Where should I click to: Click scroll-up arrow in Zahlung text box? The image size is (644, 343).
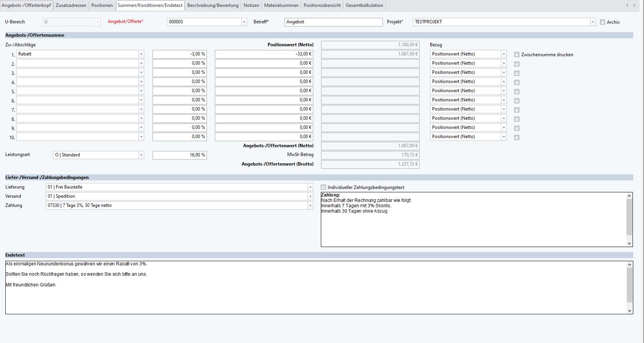[629, 196]
